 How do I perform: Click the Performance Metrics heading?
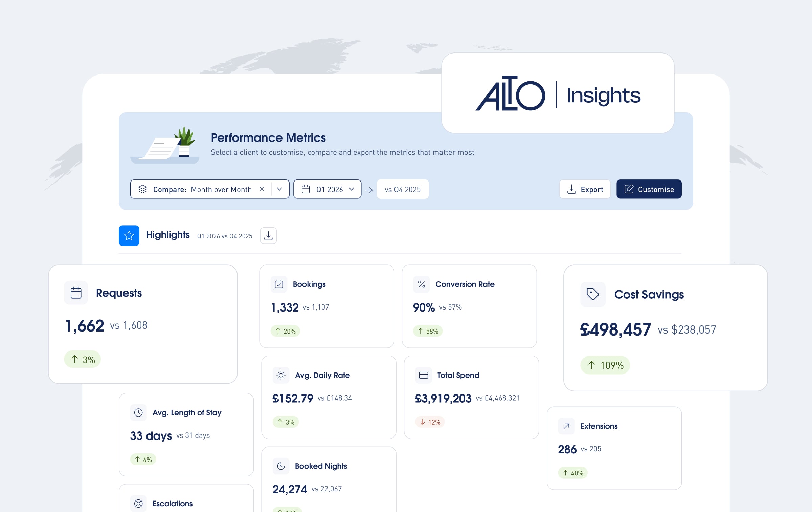pyautogui.click(x=268, y=138)
